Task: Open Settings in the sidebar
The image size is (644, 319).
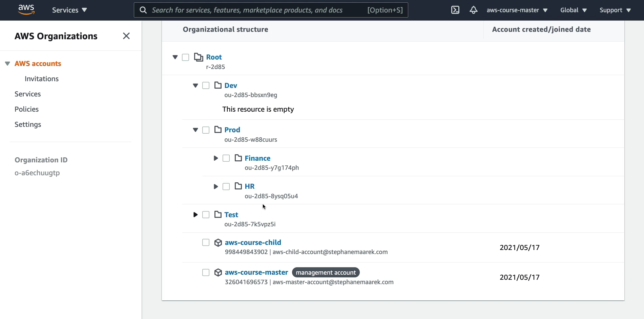Action: click(28, 124)
